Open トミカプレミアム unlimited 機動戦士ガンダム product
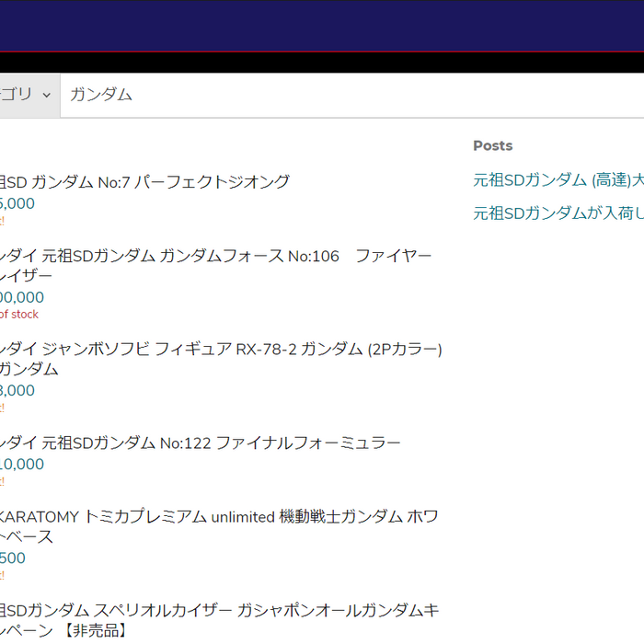The height and width of the screenshot is (644, 644). coord(221,517)
